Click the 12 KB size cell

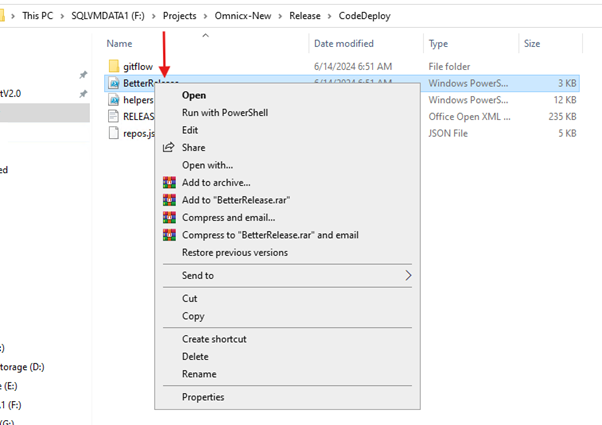tap(565, 100)
